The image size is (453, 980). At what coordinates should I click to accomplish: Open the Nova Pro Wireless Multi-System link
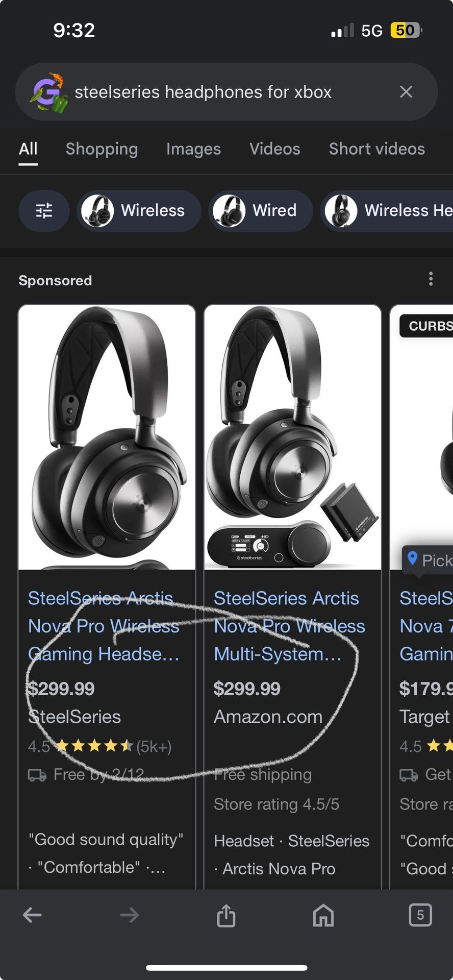coord(289,626)
